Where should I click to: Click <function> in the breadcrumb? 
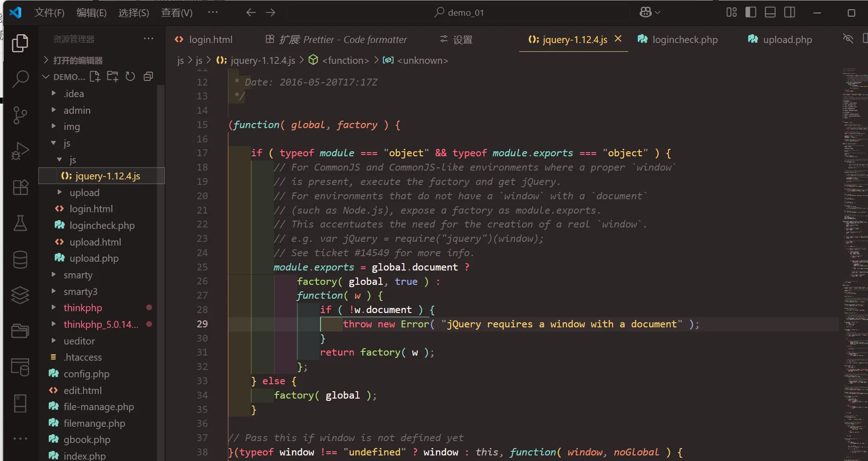tap(345, 61)
